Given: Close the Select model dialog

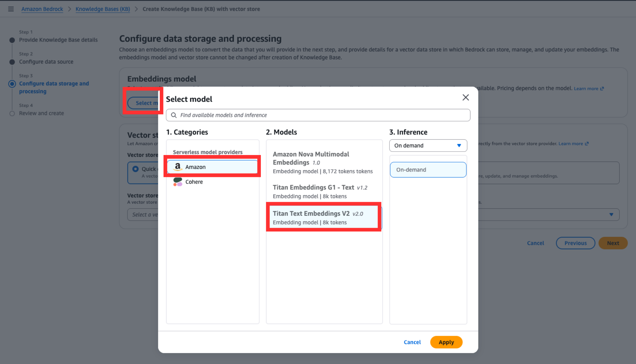Looking at the screenshot, I should pos(466,98).
